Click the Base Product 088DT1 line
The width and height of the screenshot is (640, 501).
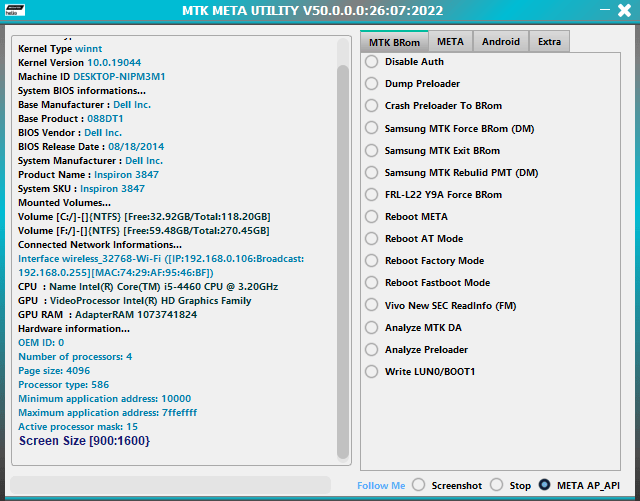coord(71,119)
